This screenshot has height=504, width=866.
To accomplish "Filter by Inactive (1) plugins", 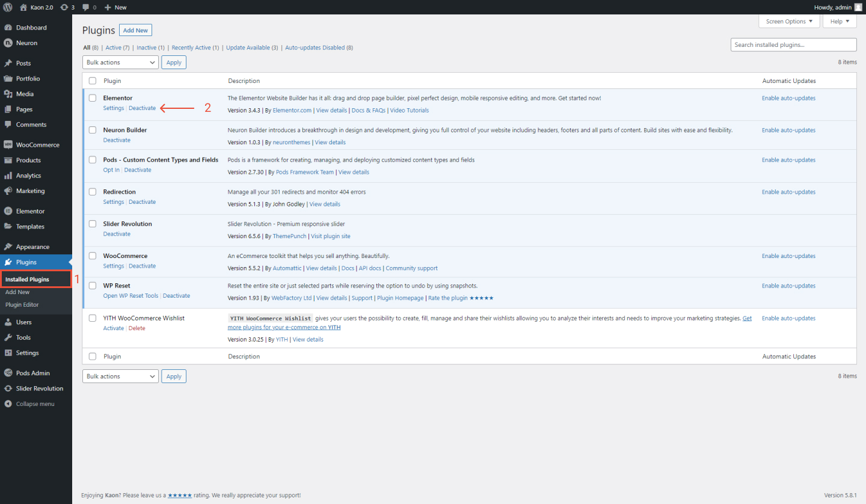I will (x=150, y=48).
